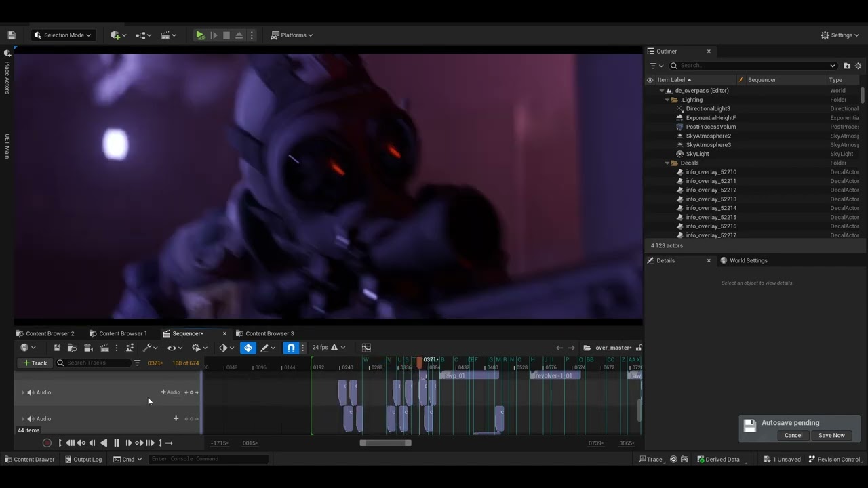Open the Sequencer Curve Editor
Screen dimensions: 868x488
[366, 348]
